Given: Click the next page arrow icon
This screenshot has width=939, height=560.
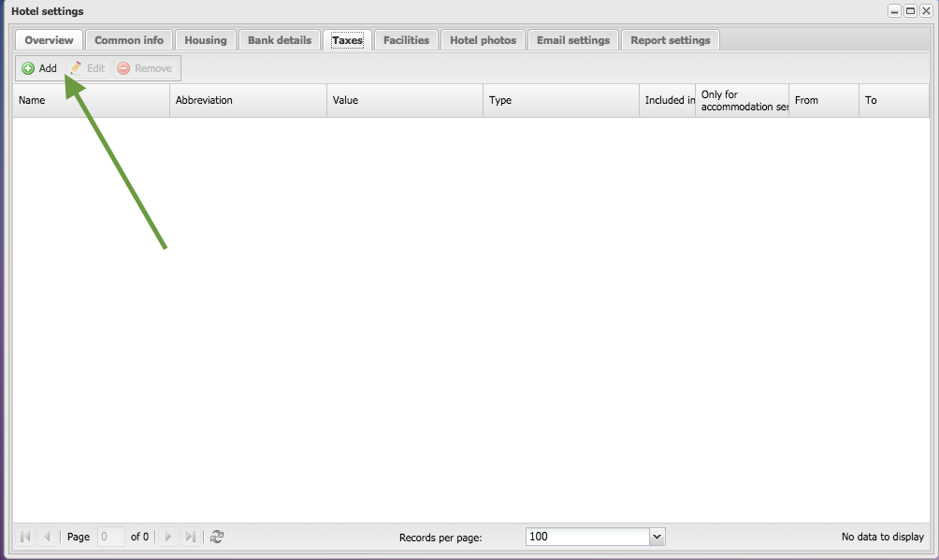Looking at the screenshot, I should [x=167, y=536].
